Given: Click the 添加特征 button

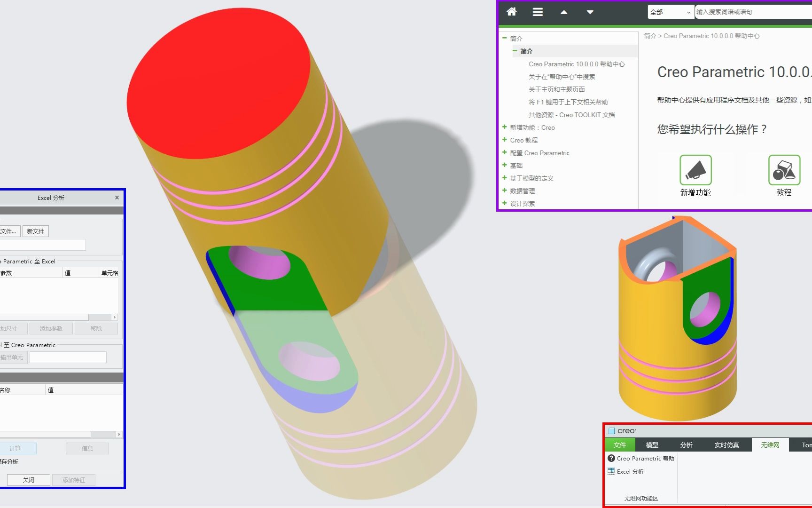Looking at the screenshot, I should pos(74,480).
